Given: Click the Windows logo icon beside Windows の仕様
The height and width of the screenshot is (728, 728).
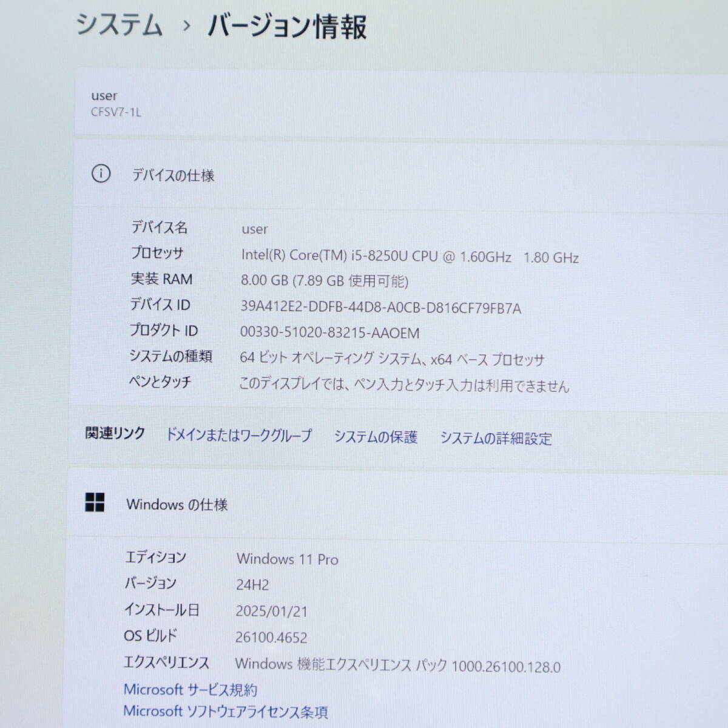Looking at the screenshot, I should pyautogui.click(x=95, y=502).
